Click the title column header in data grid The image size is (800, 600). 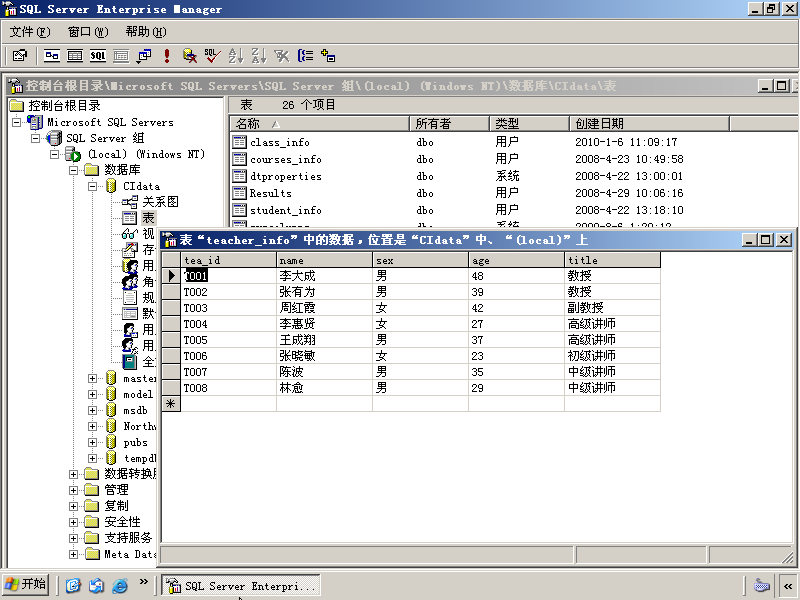[612, 260]
